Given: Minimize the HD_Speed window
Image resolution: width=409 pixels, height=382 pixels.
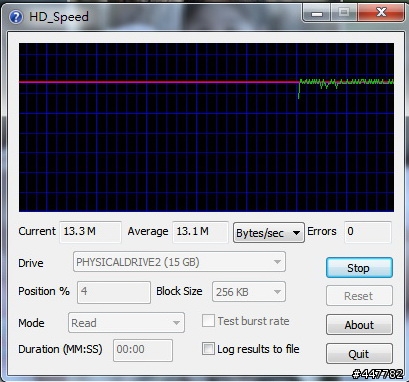Looking at the screenshot, I should tap(317, 13).
